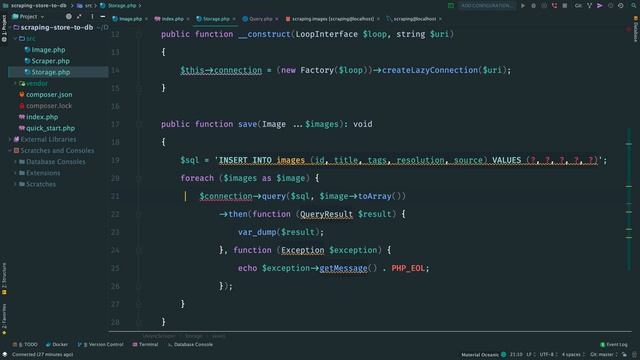This screenshot has height=360, width=640.
Task: Open the Database Console tool window
Action: click(190, 344)
